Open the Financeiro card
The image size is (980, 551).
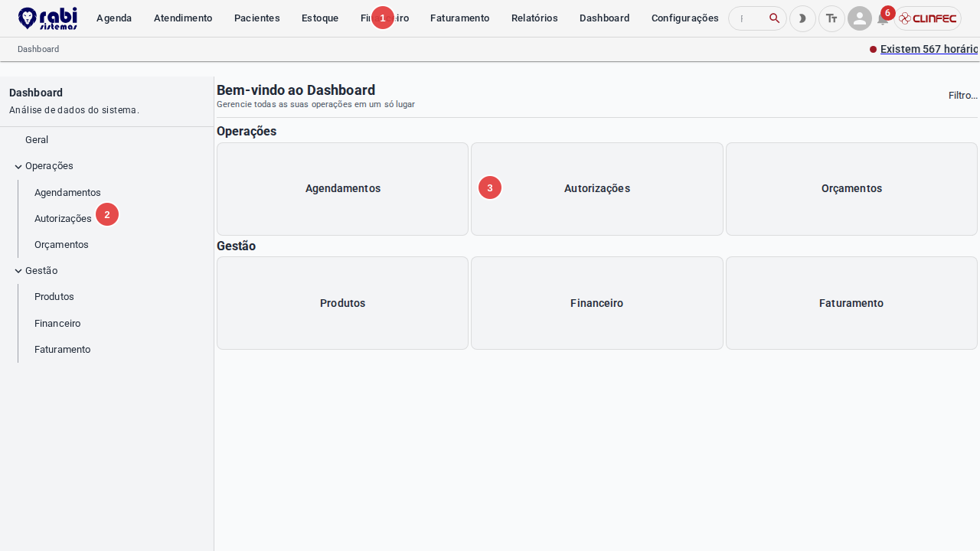tap(597, 303)
